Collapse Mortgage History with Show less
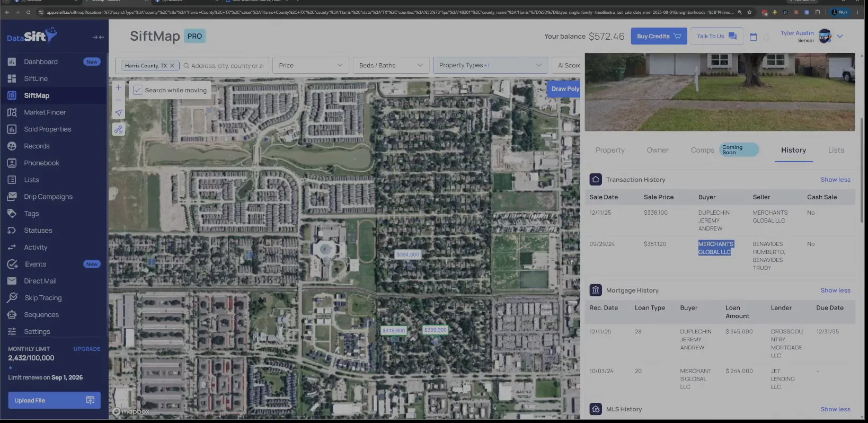Screen dimensions: 868x423 (x=835, y=290)
